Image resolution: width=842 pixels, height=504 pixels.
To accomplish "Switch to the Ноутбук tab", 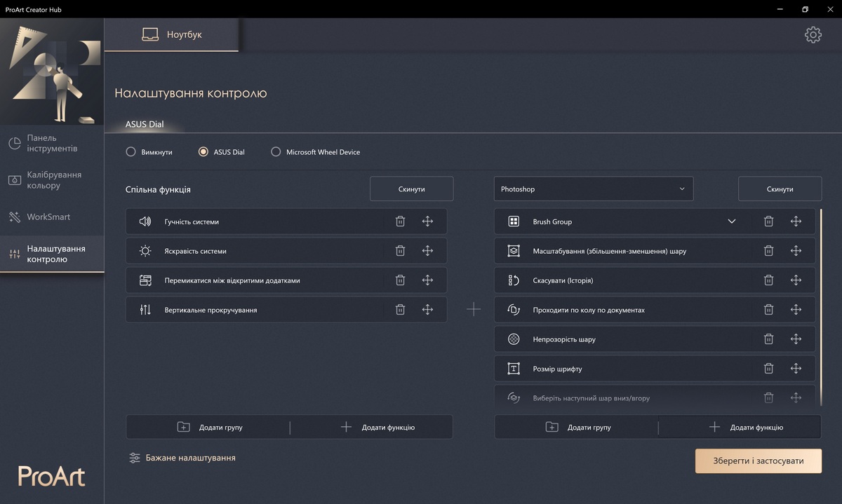I will coord(172,34).
